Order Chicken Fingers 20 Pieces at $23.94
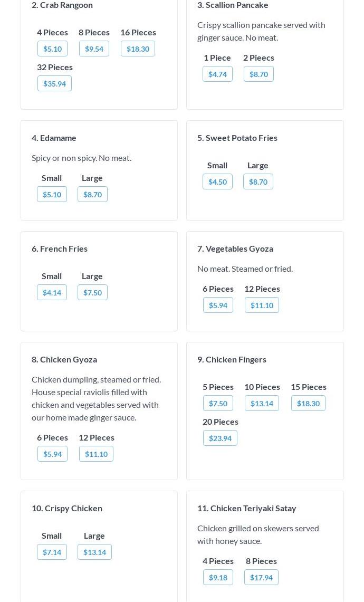Viewport: 364px width, 602px height. (x=220, y=438)
